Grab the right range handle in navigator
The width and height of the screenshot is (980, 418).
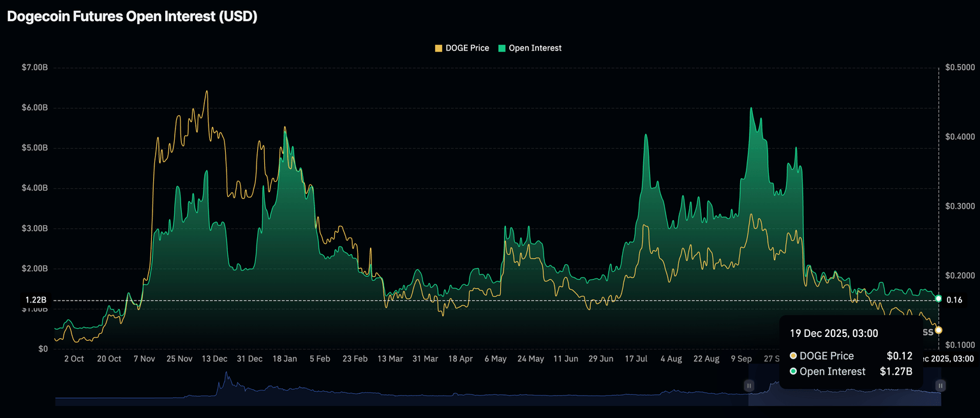coord(940,385)
